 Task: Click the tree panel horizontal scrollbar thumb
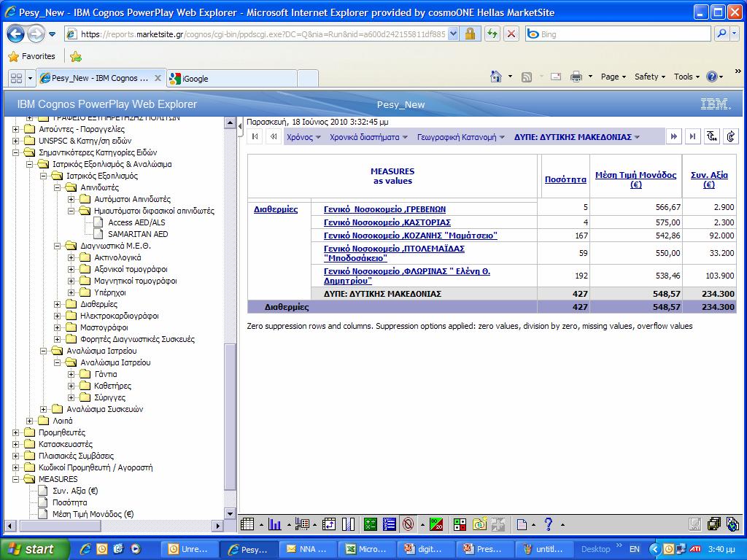click(x=61, y=526)
